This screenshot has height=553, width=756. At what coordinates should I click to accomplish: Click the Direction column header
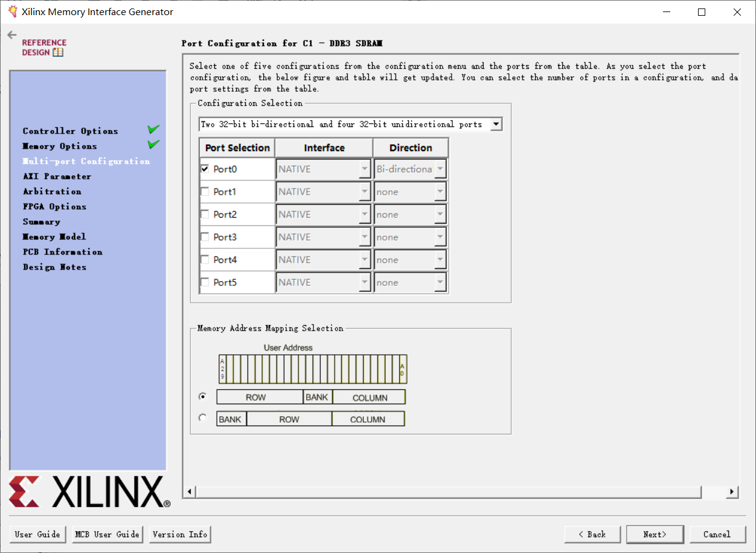point(411,148)
